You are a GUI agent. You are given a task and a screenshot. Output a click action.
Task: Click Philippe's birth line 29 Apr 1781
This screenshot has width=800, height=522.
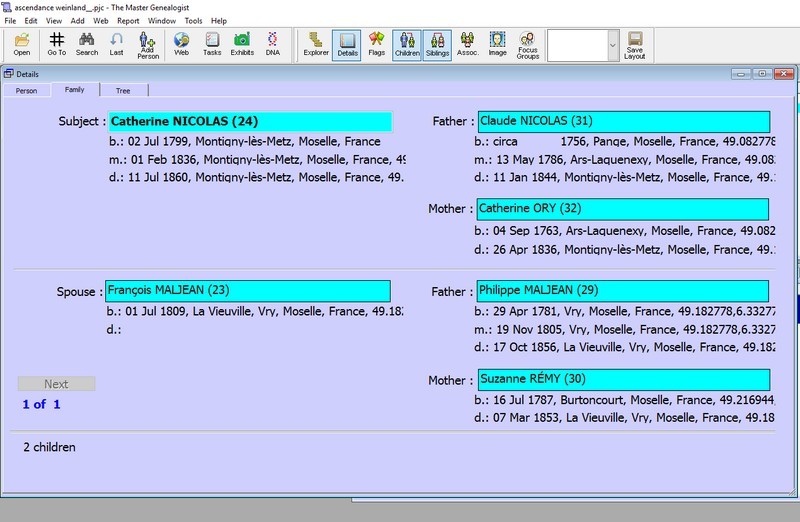(624, 311)
